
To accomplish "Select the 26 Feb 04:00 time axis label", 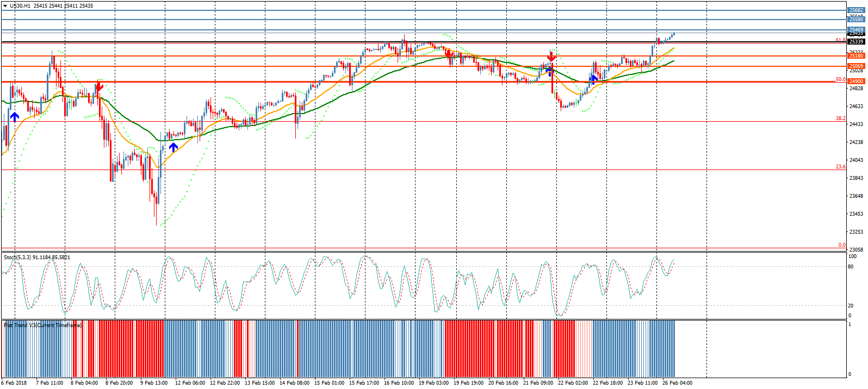I will (x=677, y=383).
